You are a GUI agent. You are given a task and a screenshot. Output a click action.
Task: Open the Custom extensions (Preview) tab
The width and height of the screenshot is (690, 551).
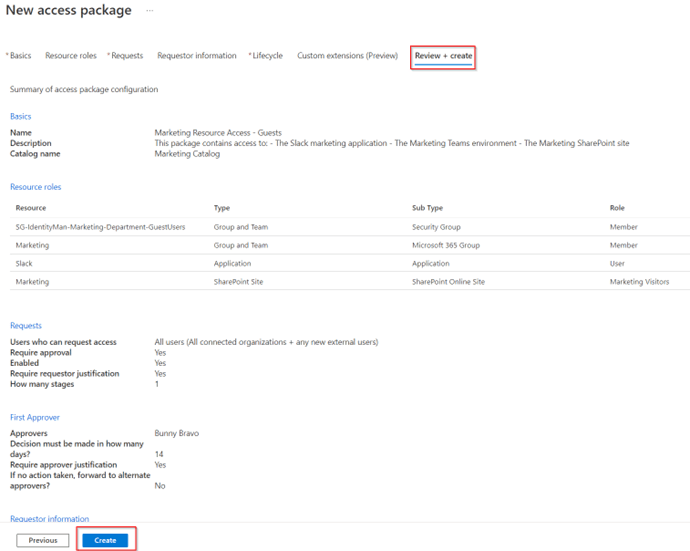tap(347, 56)
